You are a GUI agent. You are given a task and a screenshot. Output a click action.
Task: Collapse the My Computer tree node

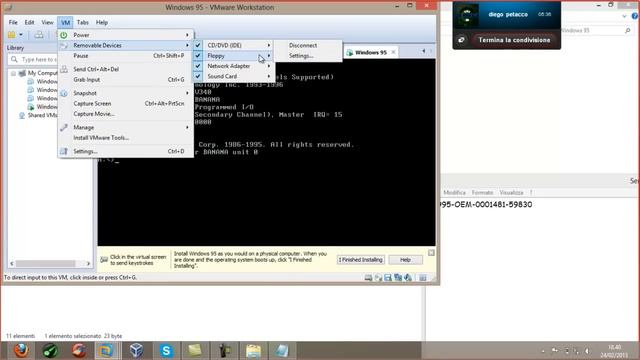tap(13, 73)
